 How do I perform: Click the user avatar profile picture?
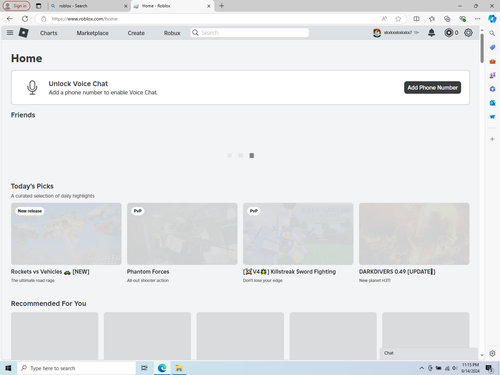click(377, 33)
